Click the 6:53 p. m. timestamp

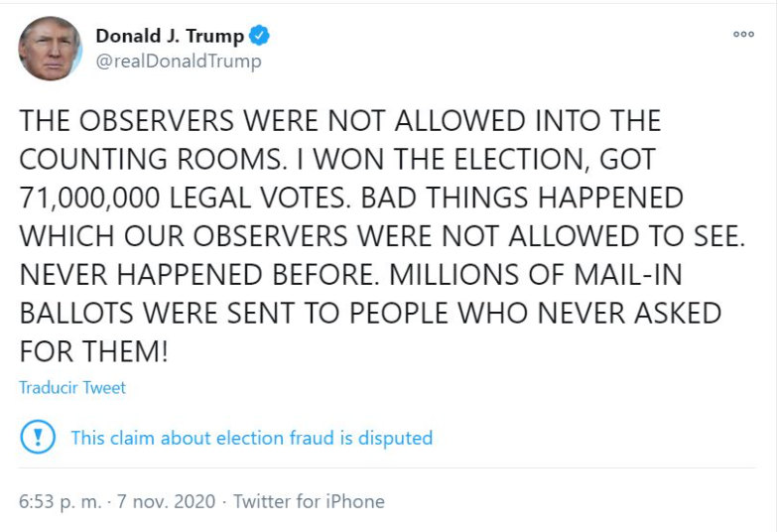pyautogui.click(x=60, y=501)
